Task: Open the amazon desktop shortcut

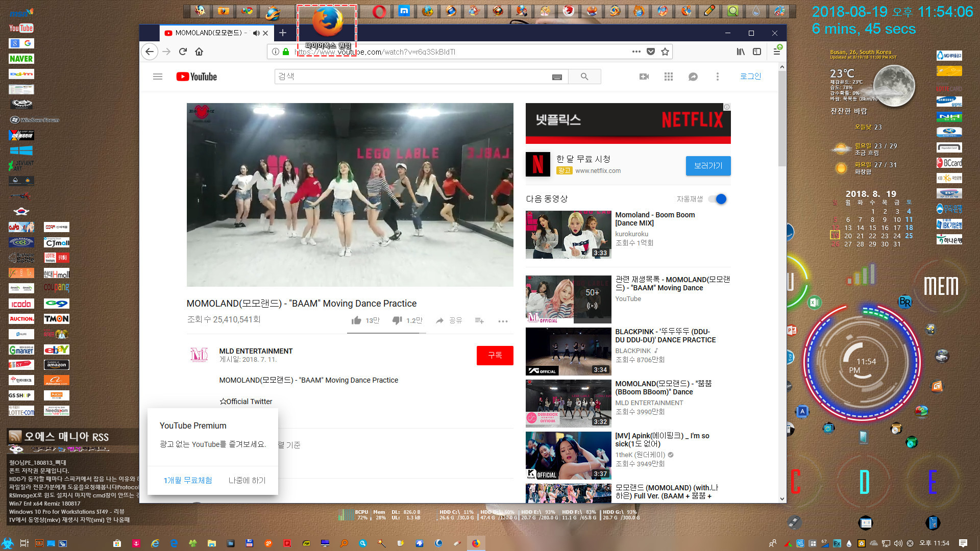Action: (x=57, y=365)
